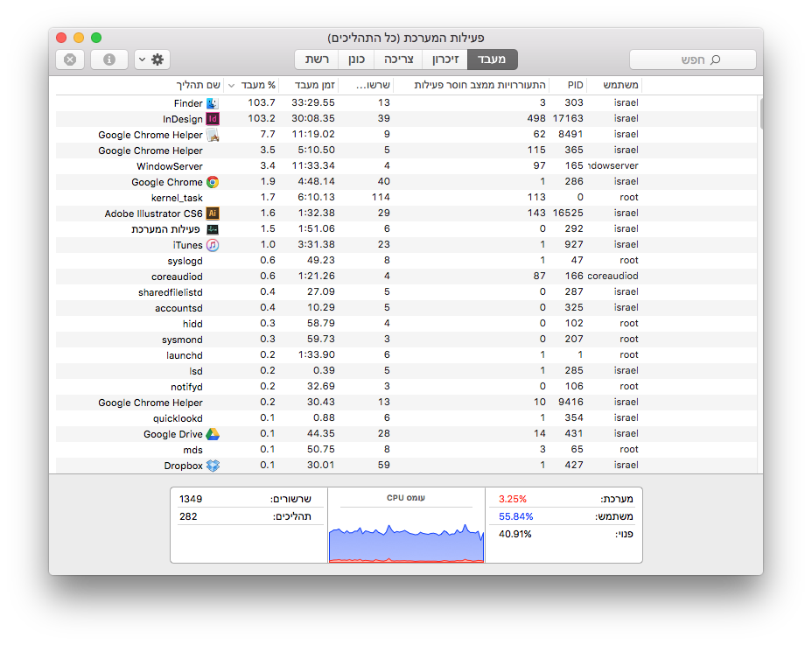
Task: Click the Dropbox icon in the list
Action: pyautogui.click(x=213, y=466)
